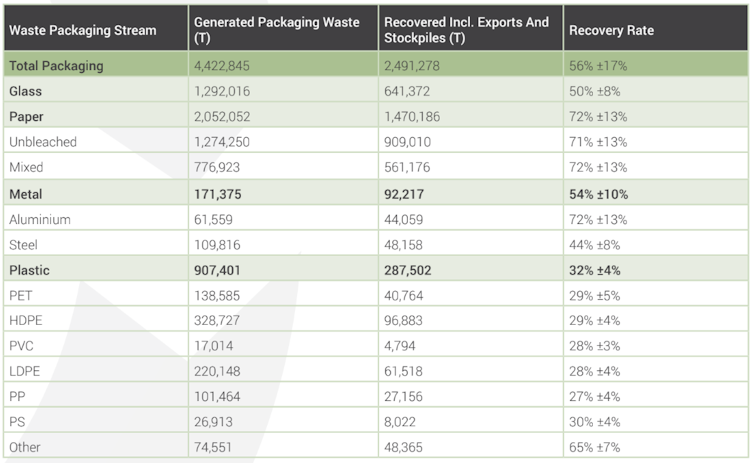The height and width of the screenshot is (463, 754).
Task: Click the Waste Packaging Stream column header
Action: (83, 30)
